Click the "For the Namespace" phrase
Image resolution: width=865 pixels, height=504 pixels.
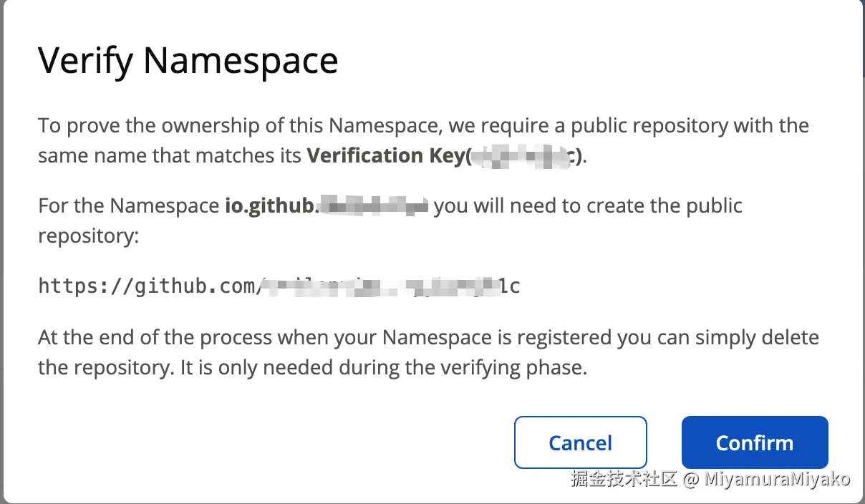(128, 206)
